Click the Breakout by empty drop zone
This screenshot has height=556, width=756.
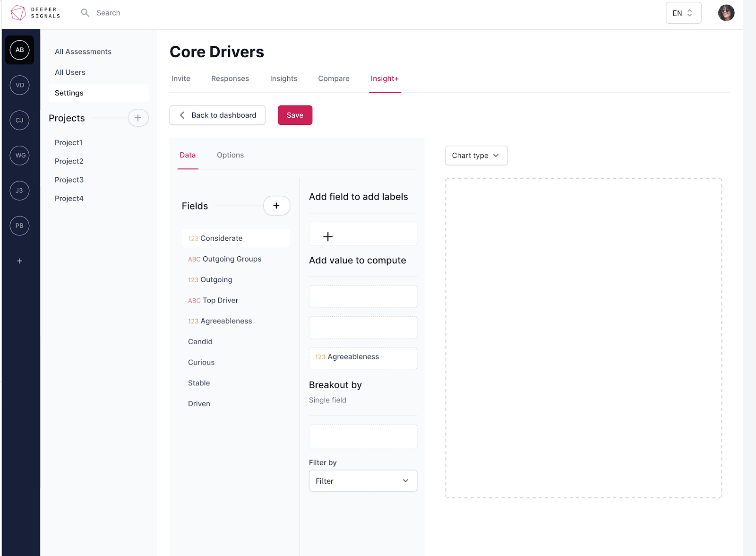pos(363,436)
